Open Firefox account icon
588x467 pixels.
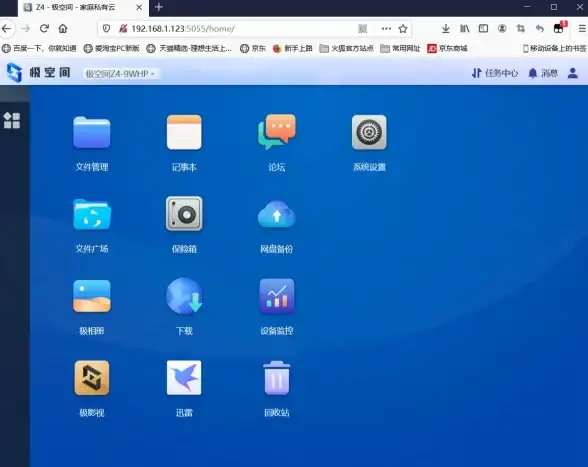[502, 29]
